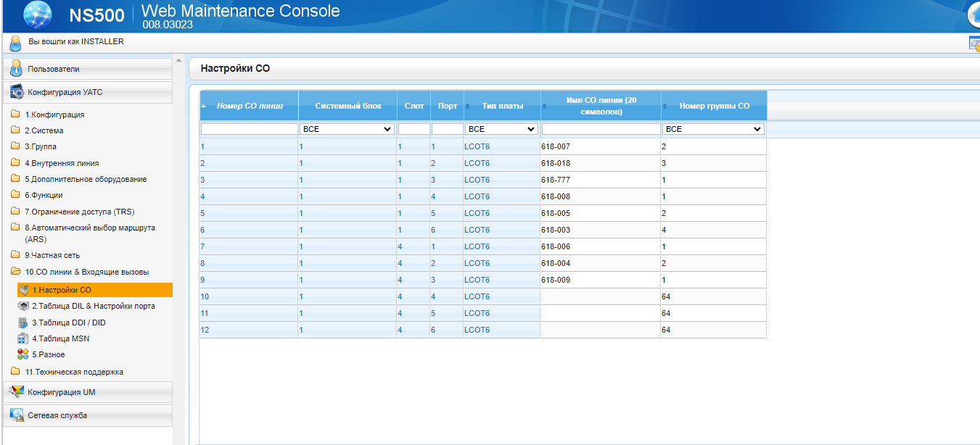Image resolution: width=980 pixels, height=445 pixels.
Task: Open the Сетевая служба network icon
Action: click(17, 415)
